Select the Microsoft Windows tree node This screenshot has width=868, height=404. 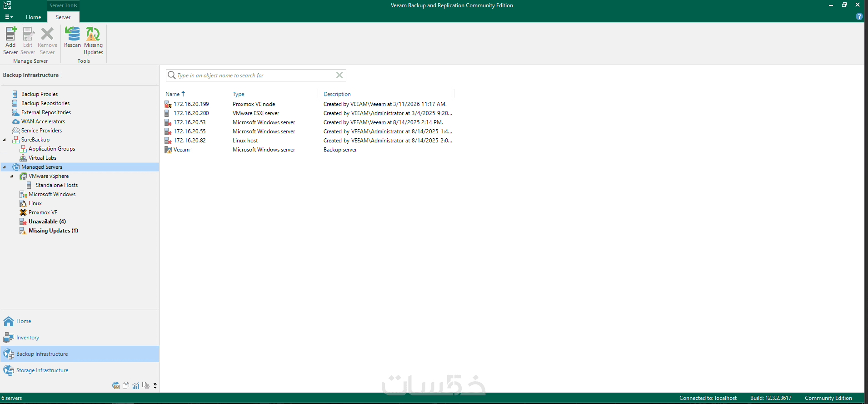pos(52,194)
